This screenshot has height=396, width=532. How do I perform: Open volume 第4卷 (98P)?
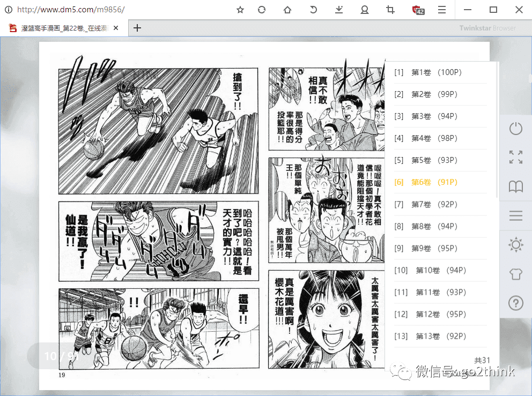point(440,138)
